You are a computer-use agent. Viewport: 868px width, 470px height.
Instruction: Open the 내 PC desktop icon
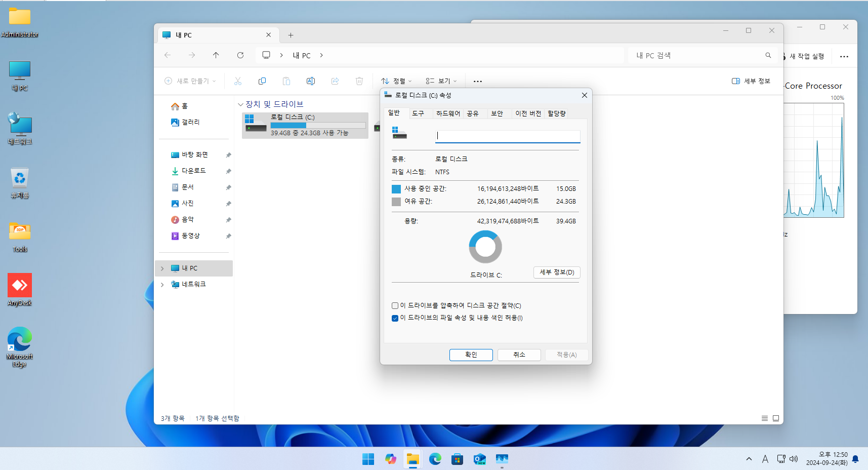coord(20,76)
